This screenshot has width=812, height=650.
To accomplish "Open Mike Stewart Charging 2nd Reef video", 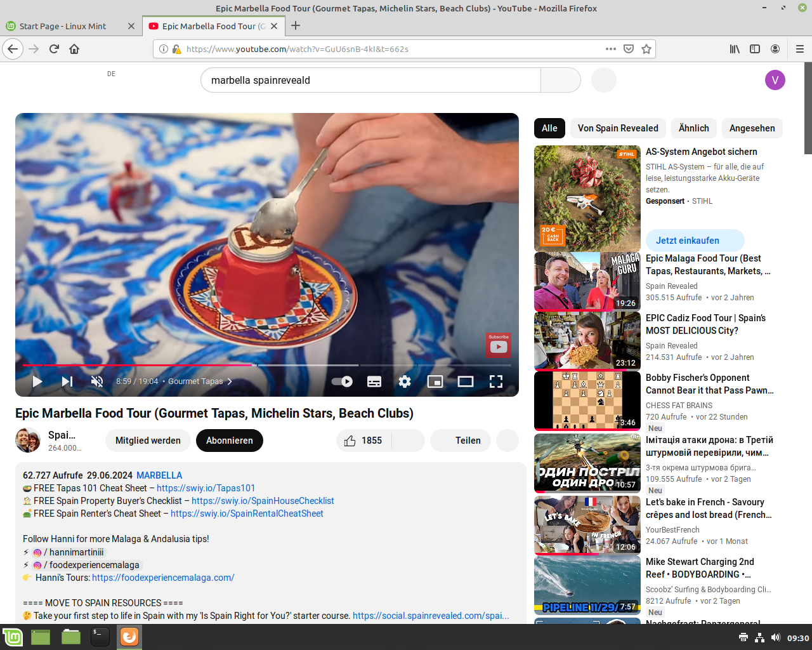I will point(587,585).
